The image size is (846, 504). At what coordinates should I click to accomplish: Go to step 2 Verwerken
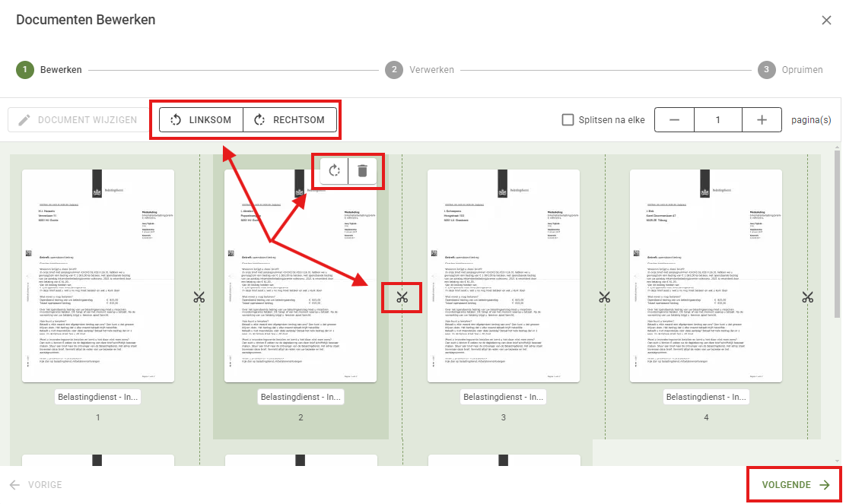393,70
